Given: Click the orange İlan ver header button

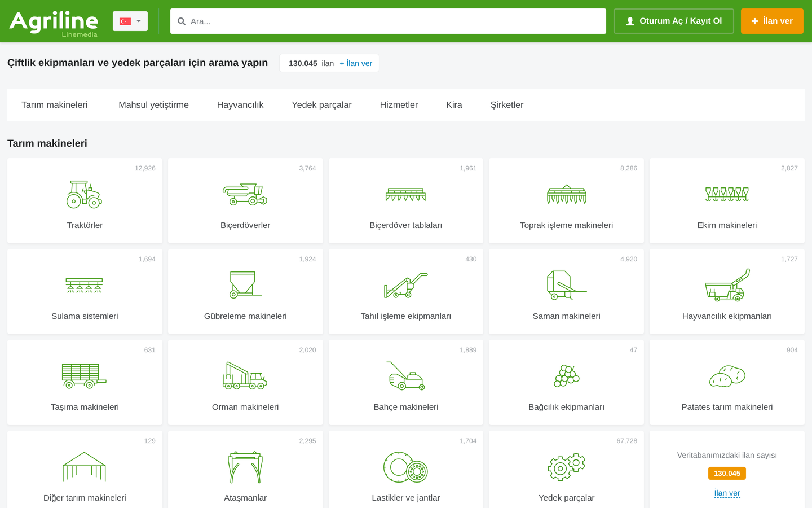Looking at the screenshot, I should coord(772,21).
